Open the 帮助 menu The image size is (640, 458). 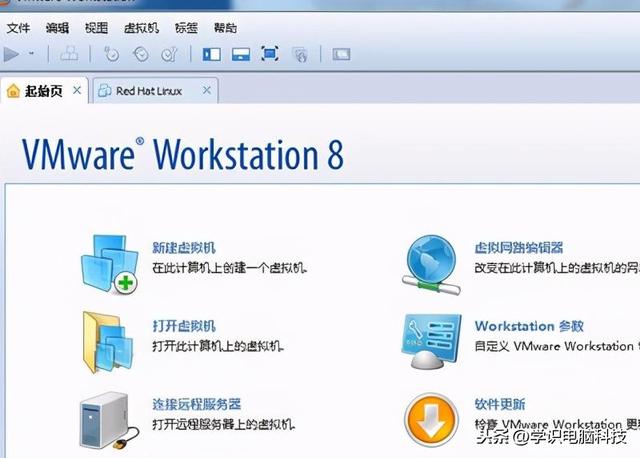(225, 28)
